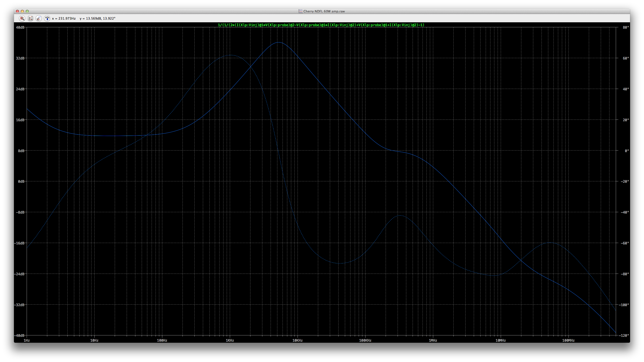Click the 100Hz frequency axis label

pos(162,340)
